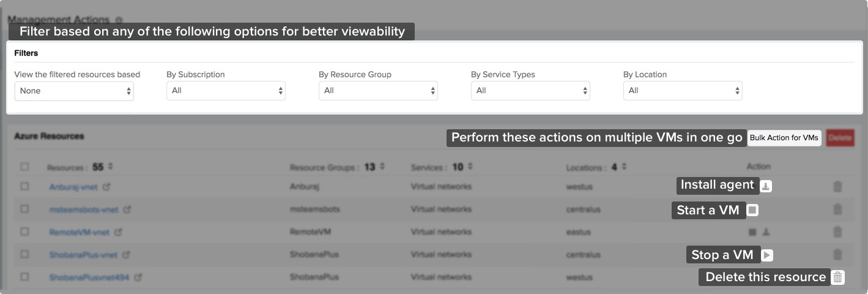
Task: Click the play icon beside Stop a VM
Action: click(767, 255)
